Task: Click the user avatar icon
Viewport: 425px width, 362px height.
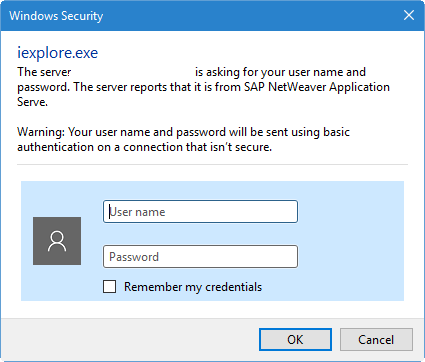Action: pyautogui.click(x=57, y=241)
